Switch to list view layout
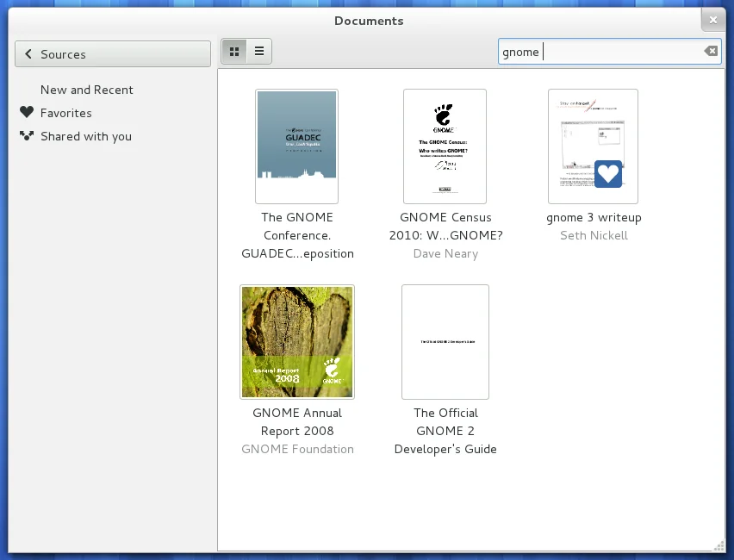This screenshot has width=734, height=560. click(258, 51)
